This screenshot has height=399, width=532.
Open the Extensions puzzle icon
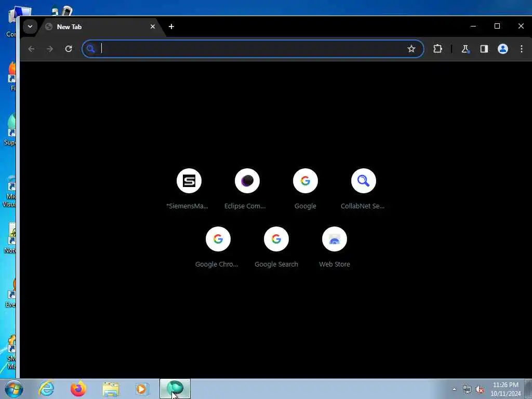[x=437, y=49]
